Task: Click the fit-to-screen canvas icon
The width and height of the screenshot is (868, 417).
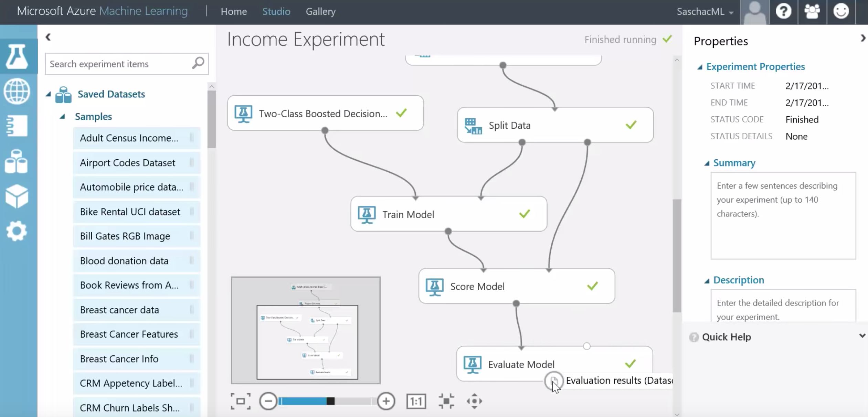Action: (x=241, y=401)
